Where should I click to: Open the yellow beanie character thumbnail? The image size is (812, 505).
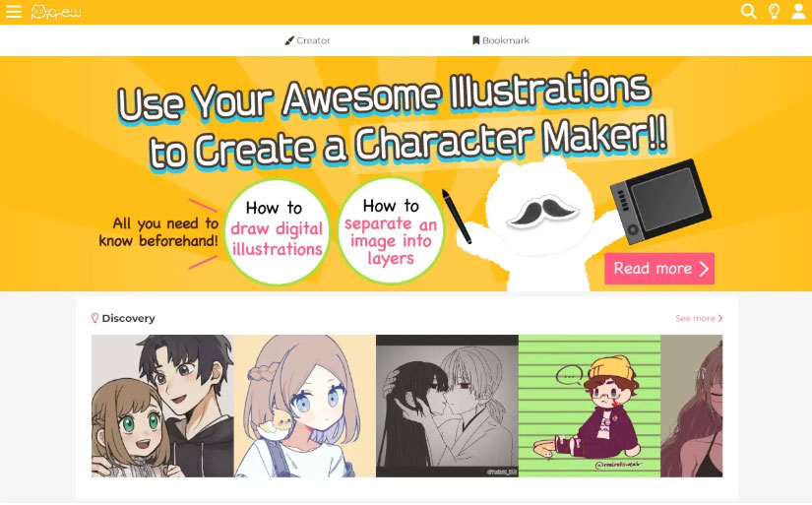pos(590,406)
